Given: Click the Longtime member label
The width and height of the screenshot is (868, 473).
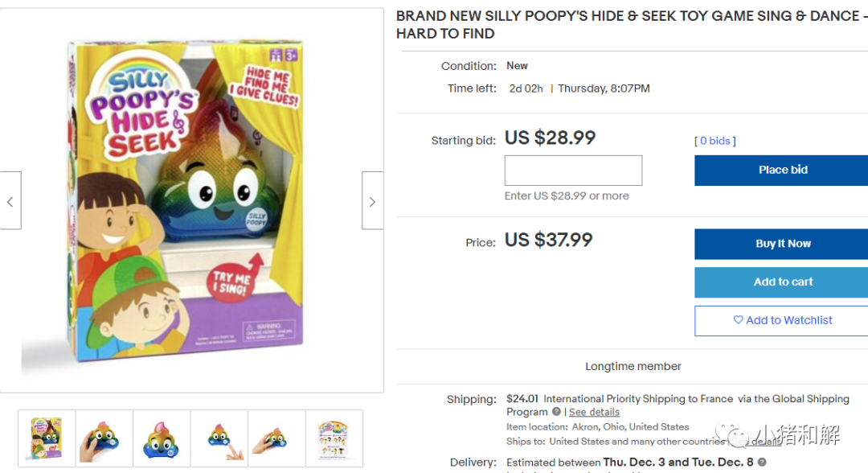Looking at the screenshot, I should [633, 366].
